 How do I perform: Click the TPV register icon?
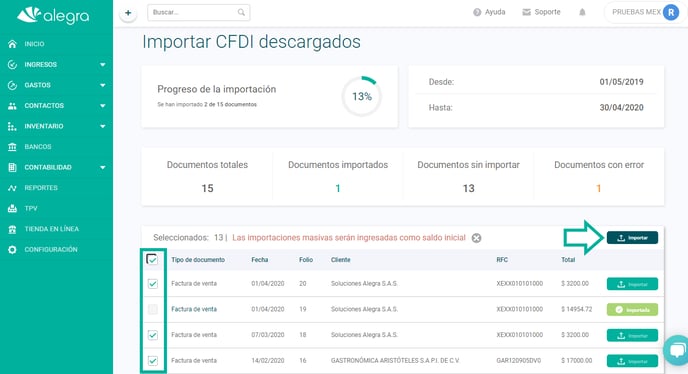click(12, 209)
